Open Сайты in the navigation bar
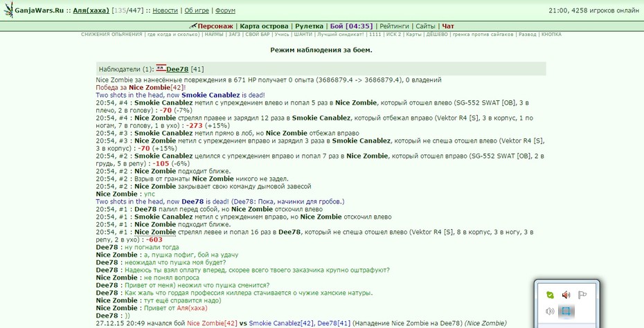 (x=425, y=26)
